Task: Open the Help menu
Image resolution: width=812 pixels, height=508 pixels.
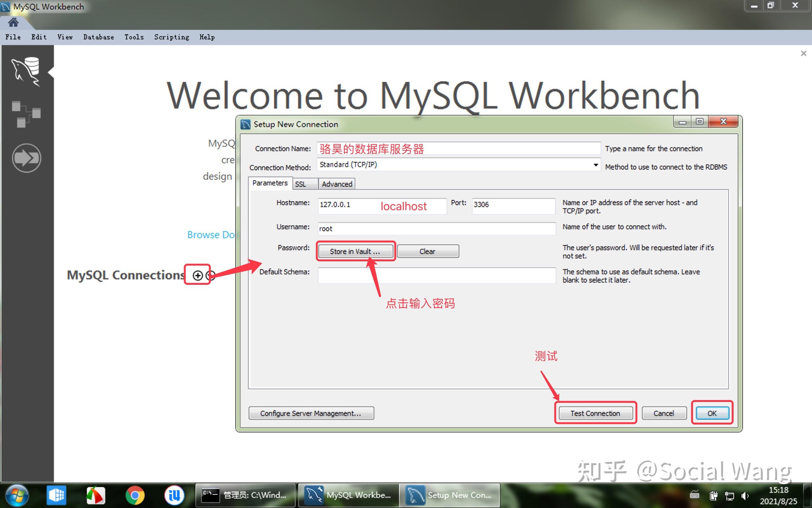Action: click(207, 37)
